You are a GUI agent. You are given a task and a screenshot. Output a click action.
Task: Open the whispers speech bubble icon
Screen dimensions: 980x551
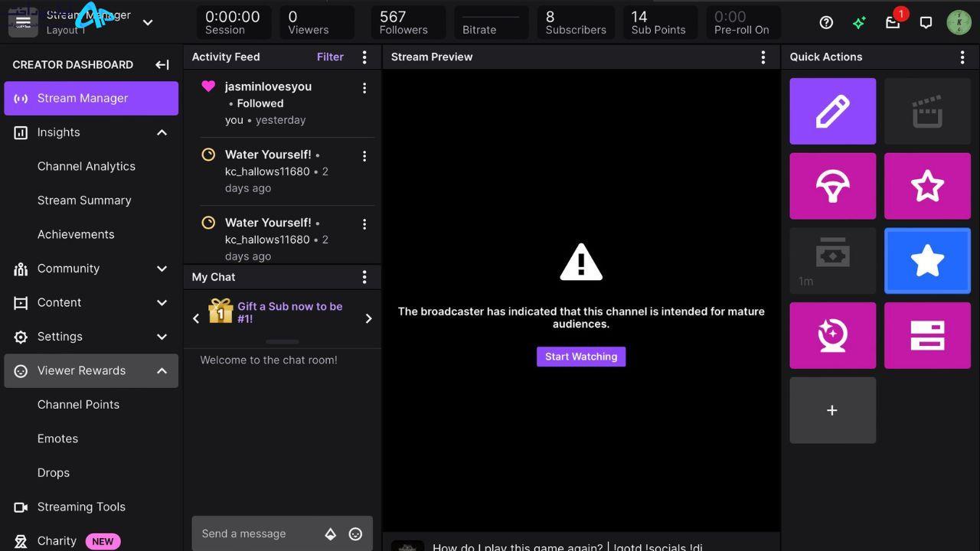[x=926, y=22]
